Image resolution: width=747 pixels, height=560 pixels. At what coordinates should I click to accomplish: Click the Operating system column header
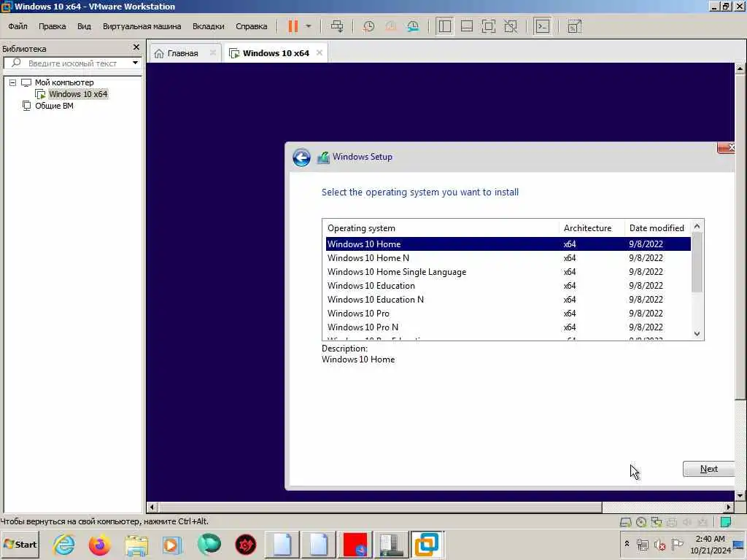coord(441,228)
